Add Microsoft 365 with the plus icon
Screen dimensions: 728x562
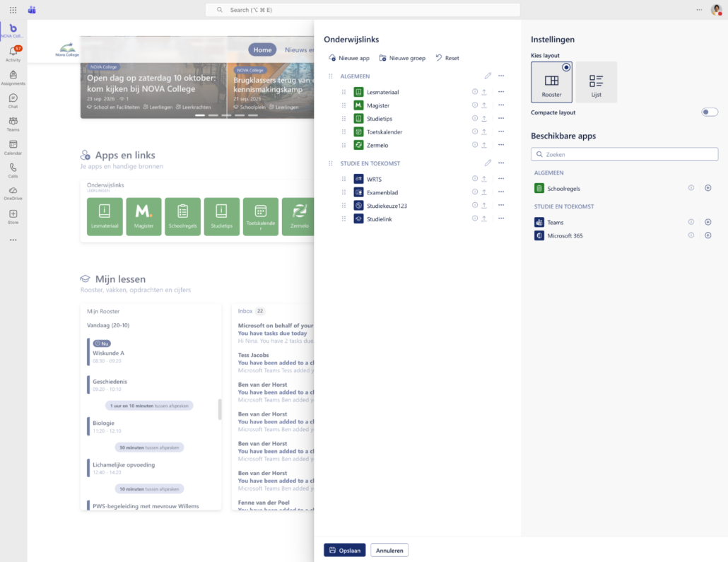tap(708, 235)
